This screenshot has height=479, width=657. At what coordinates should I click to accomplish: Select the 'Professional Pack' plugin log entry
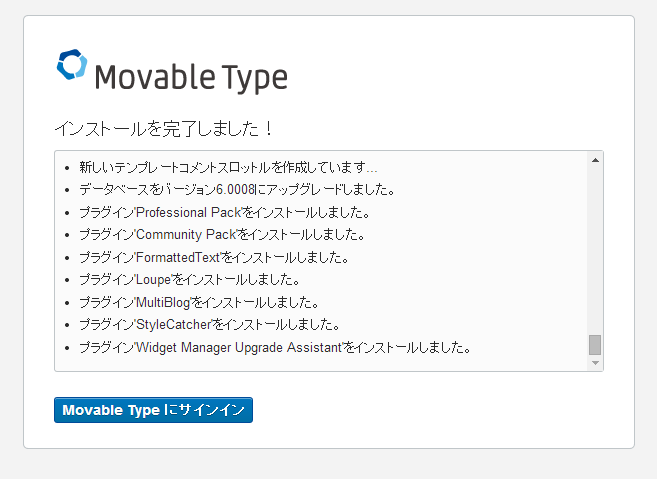pos(225,212)
